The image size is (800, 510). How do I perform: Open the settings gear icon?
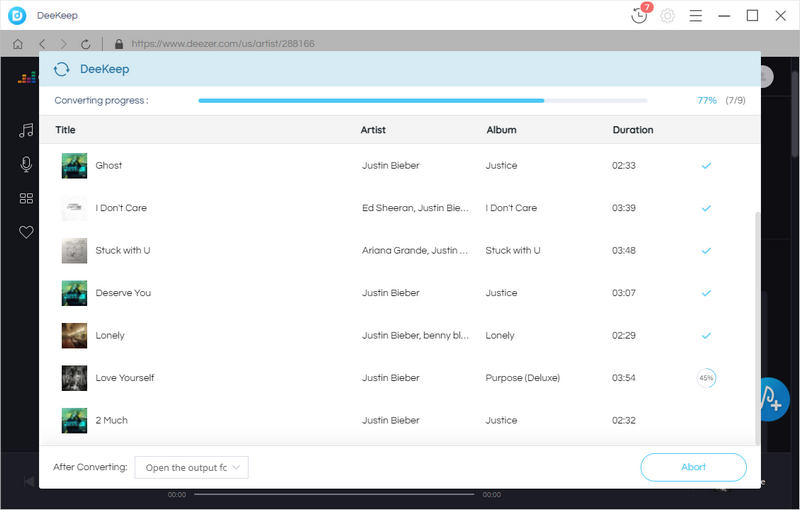point(667,16)
